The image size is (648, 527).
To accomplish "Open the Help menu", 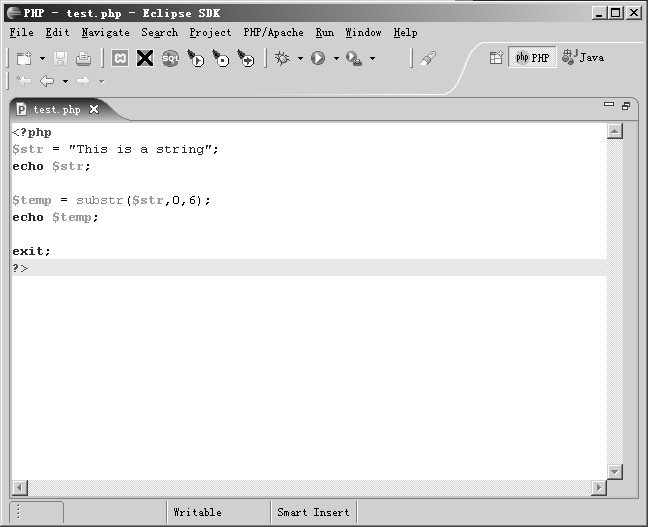I will 405,32.
